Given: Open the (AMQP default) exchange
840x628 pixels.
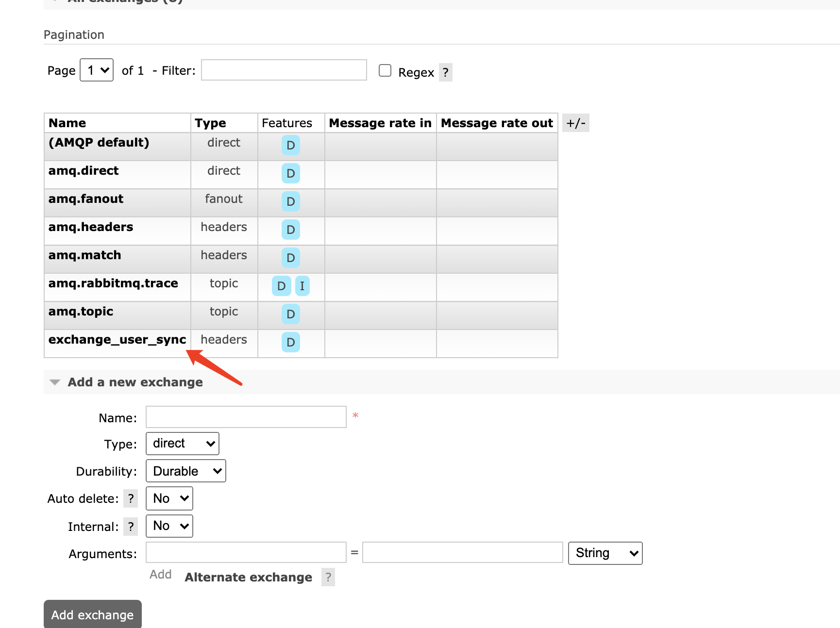Looking at the screenshot, I should [99, 142].
